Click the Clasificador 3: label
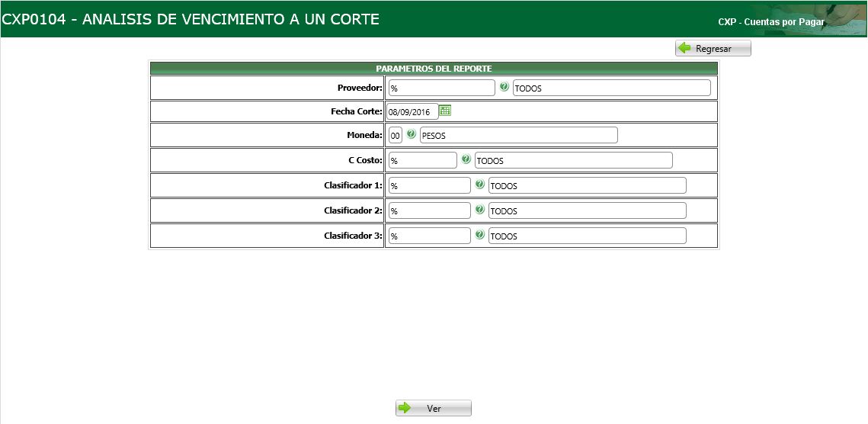 click(x=353, y=236)
